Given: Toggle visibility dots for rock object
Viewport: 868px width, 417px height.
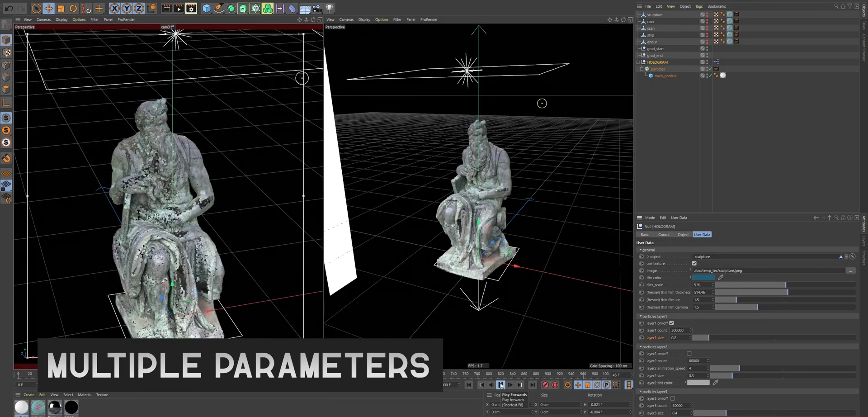Looking at the screenshot, I should [x=707, y=21].
